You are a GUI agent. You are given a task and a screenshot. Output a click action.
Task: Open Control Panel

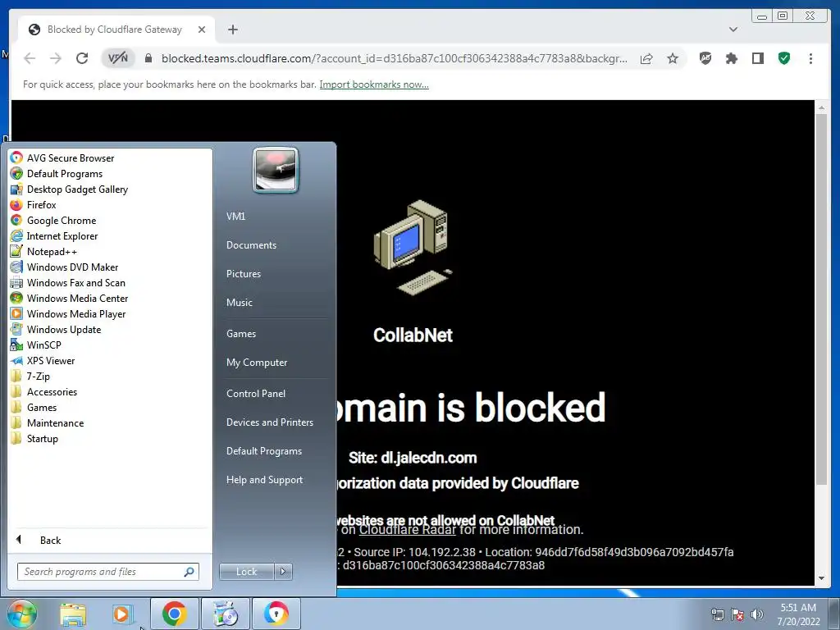click(256, 394)
